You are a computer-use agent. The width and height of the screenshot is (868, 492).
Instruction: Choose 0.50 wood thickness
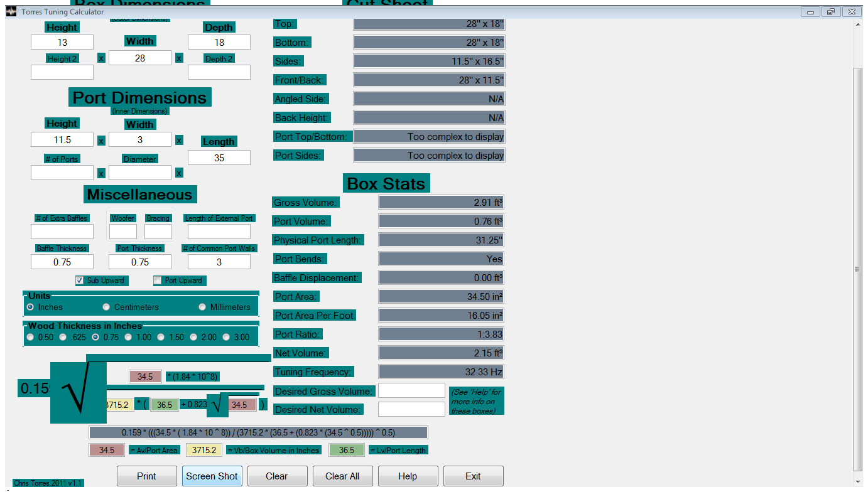click(x=30, y=337)
